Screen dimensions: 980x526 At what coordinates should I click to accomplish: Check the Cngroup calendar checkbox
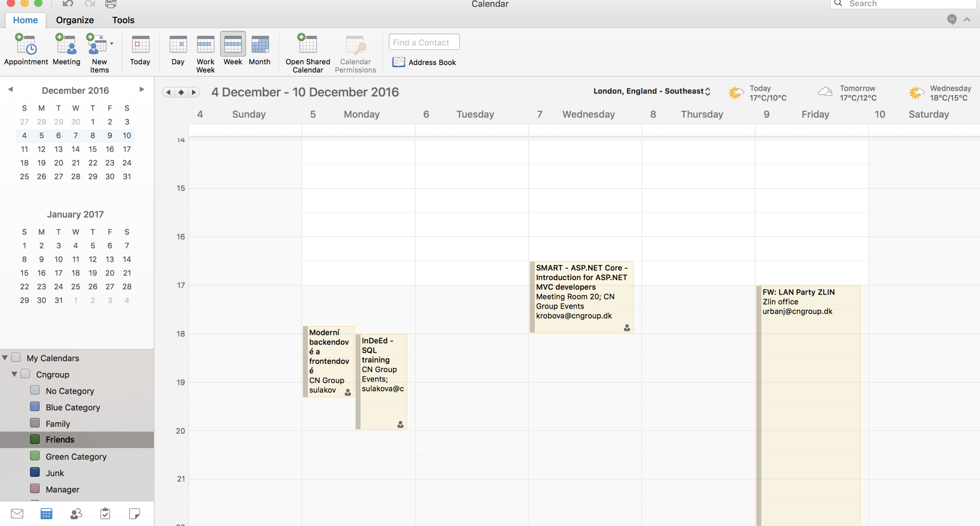click(x=25, y=374)
